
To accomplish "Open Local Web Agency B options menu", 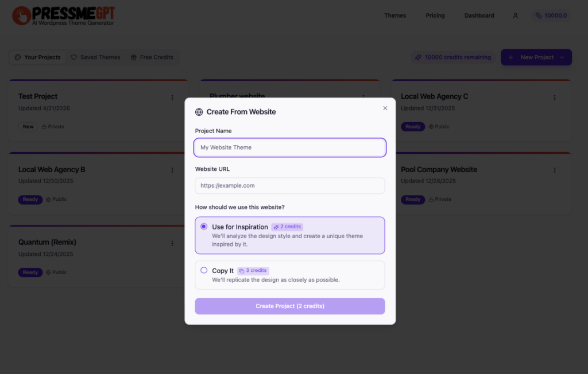I will point(172,170).
